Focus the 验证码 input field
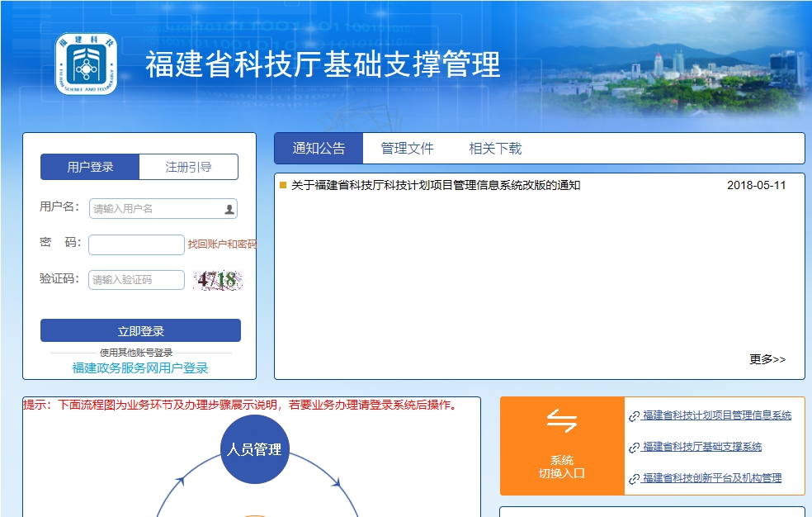Viewport: 812px width, 517px height. click(x=136, y=280)
